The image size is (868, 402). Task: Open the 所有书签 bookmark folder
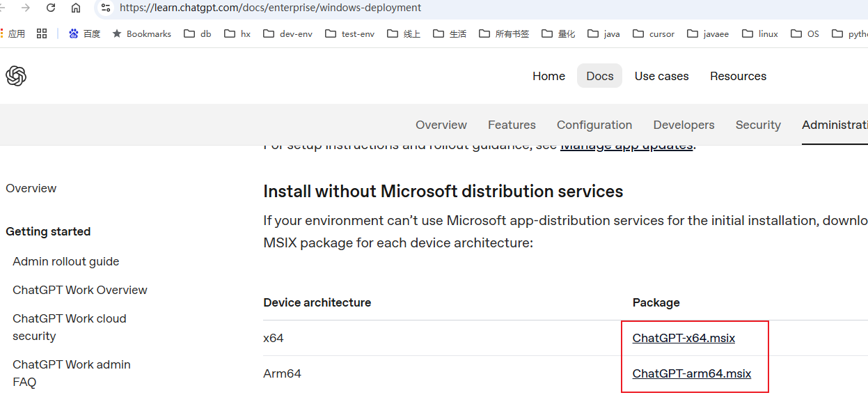coord(505,33)
